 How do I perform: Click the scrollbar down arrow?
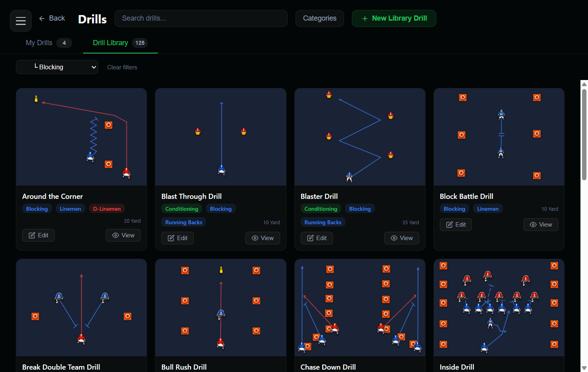pyautogui.click(x=584, y=368)
